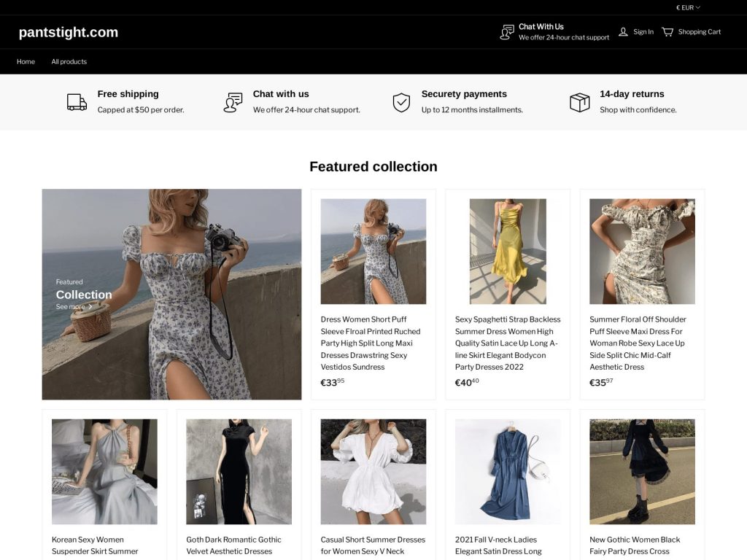Screen dimensions: 747x560
Task: Open the Shopping Cart link
Action: click(x=699, y=32)
